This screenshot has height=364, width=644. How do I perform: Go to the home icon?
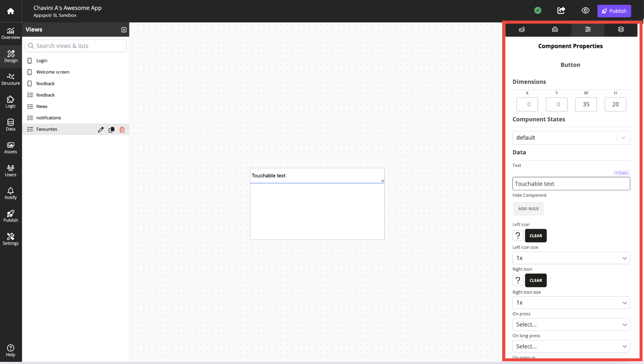point(10,11)
